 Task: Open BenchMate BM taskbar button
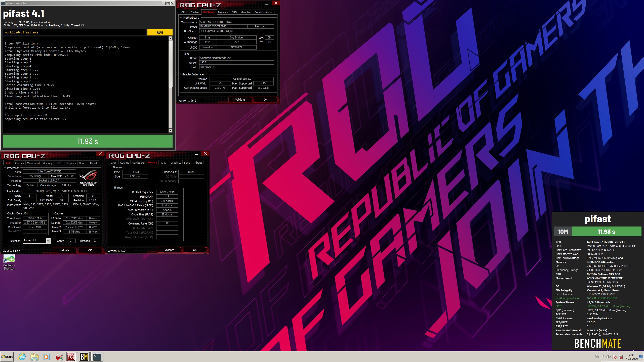[x=84, y=357]
